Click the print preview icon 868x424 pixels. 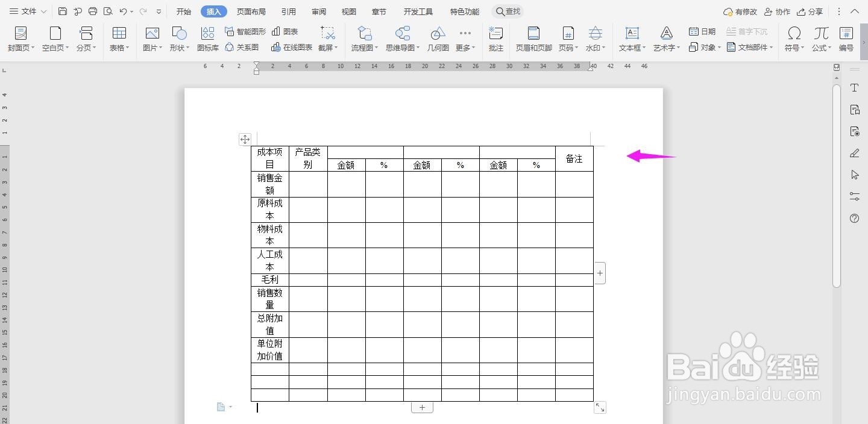[108, 11]
